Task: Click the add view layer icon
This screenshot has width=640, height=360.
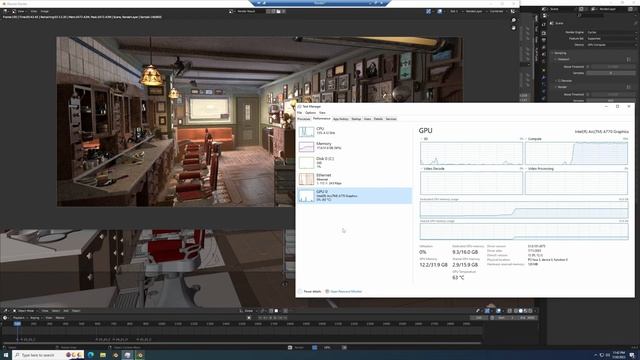Action: point(630,9)
